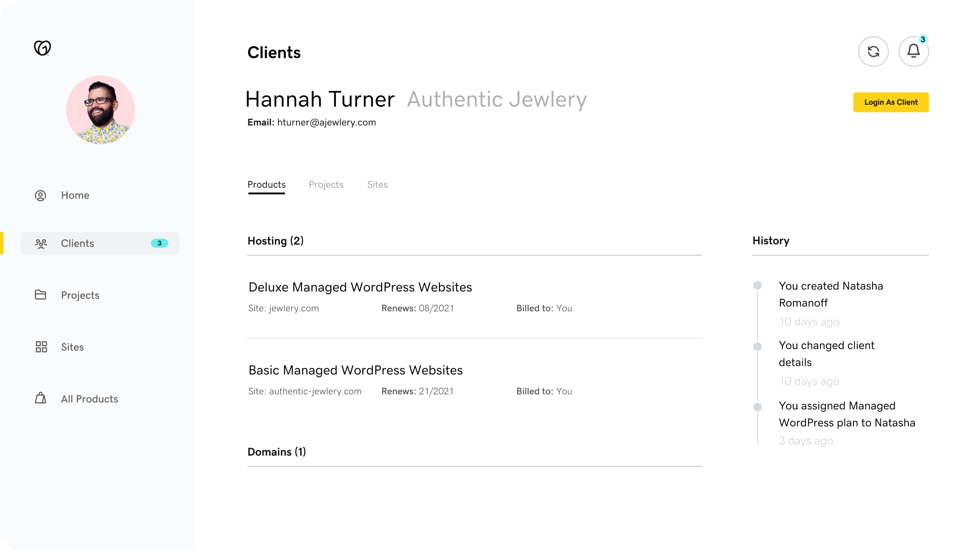The image size is (980, 551).
Task: Click the Home sidebar icon
Action: coord(40,196)
